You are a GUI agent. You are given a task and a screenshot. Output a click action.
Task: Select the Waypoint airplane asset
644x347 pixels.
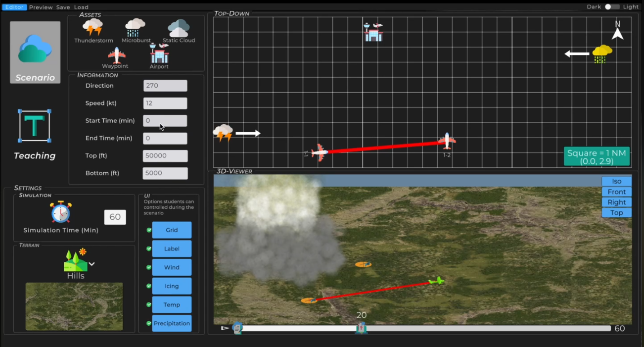pos(116,55)
